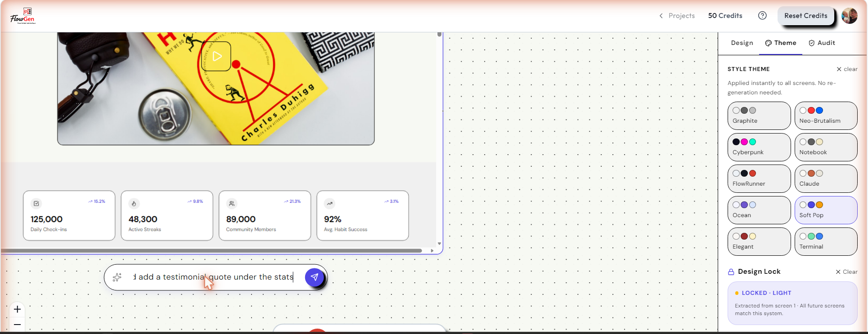Screen dimensions: 868x334
Task: Switch to the Audit tab
Action: pos(822,43)
